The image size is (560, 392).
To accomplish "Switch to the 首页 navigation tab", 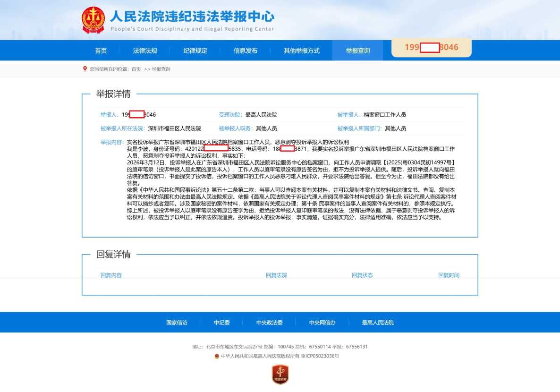I will [x=101, y=50].
